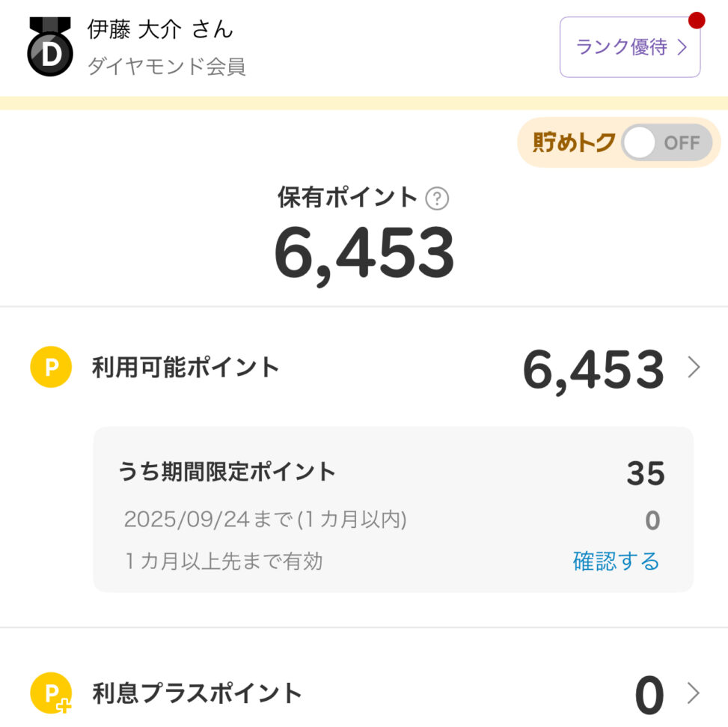The image size is (728, 727).
Task: Click the ダイヤモンド会員 membership rank text
Action: click(166, 67)
